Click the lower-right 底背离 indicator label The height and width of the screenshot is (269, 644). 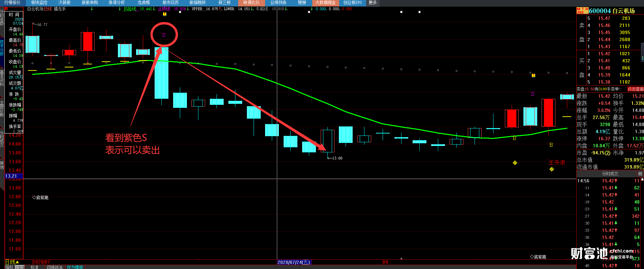(538, 257)
